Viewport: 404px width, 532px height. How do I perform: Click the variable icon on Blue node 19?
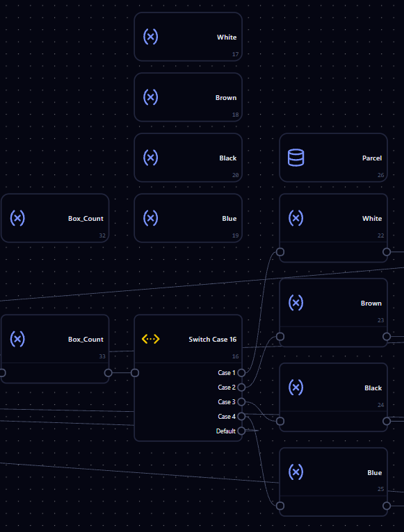pos(150,218)
